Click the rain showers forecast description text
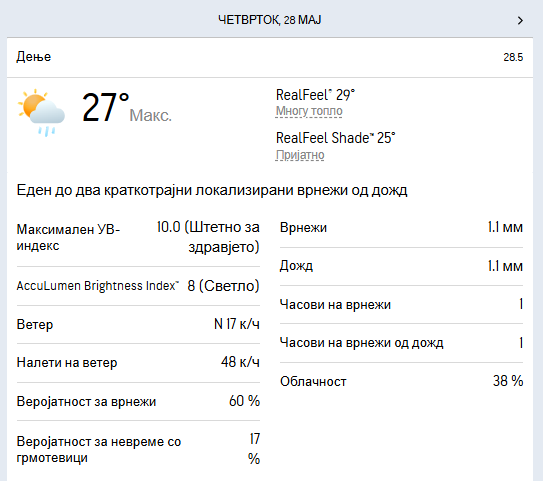Viewport: 543px width, 481px height. tap(212, 190)
